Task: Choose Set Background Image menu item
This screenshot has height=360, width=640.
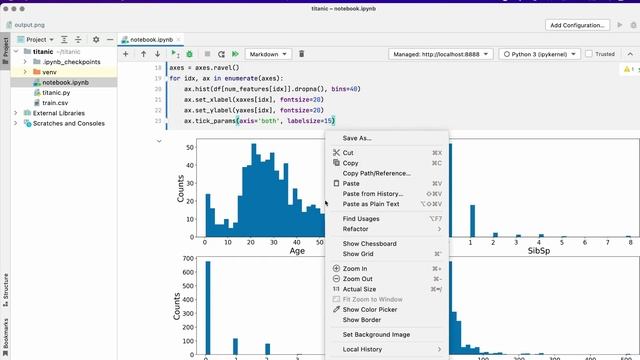Action: click(387, 334)
